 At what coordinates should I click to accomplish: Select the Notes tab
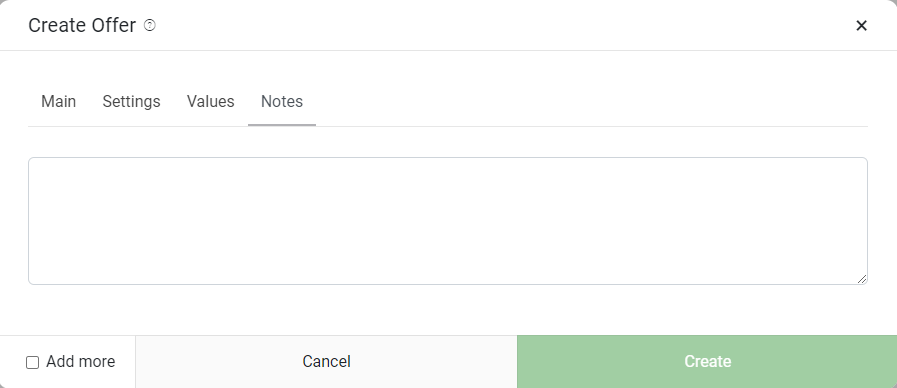282,102
